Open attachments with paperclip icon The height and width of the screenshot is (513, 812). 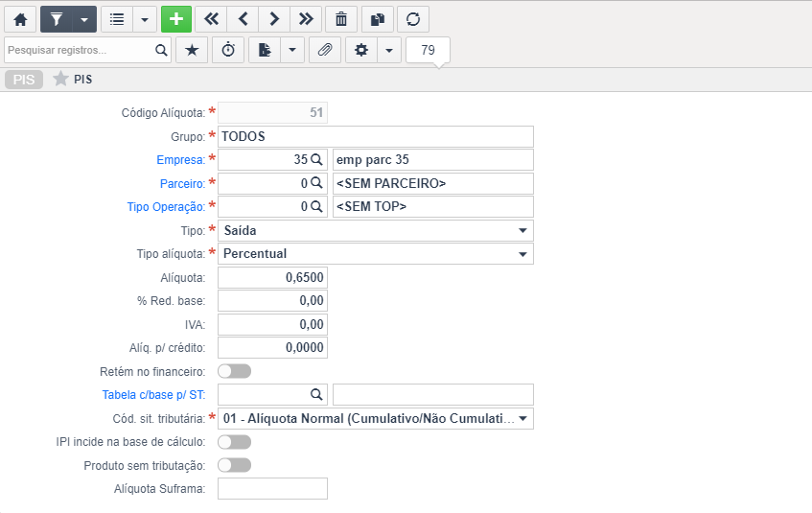pos(325,50)
